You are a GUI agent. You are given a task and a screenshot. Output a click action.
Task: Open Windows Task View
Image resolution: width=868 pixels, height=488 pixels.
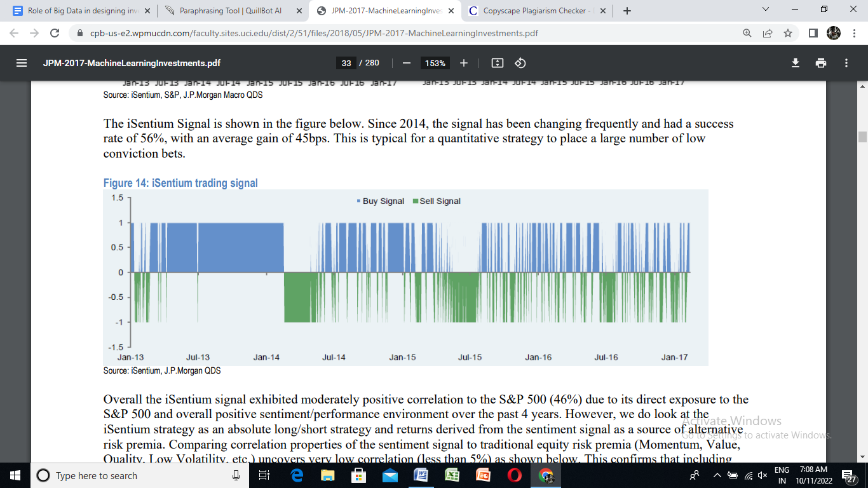(266, 475)
